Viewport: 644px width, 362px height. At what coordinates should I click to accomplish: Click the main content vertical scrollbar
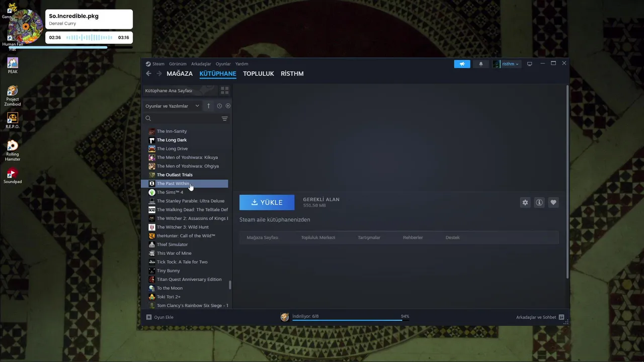pos(568,181)
